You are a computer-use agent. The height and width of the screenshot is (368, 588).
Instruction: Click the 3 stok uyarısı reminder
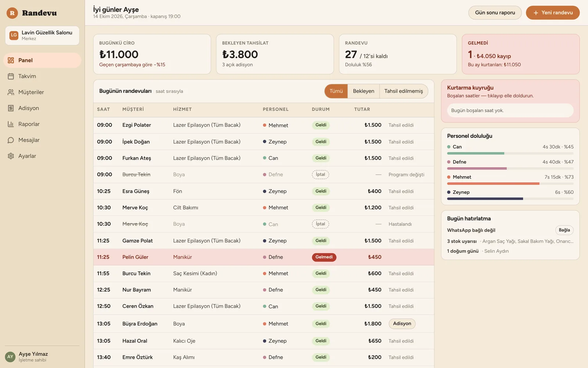pyautogui.click(x=510, y=241)
